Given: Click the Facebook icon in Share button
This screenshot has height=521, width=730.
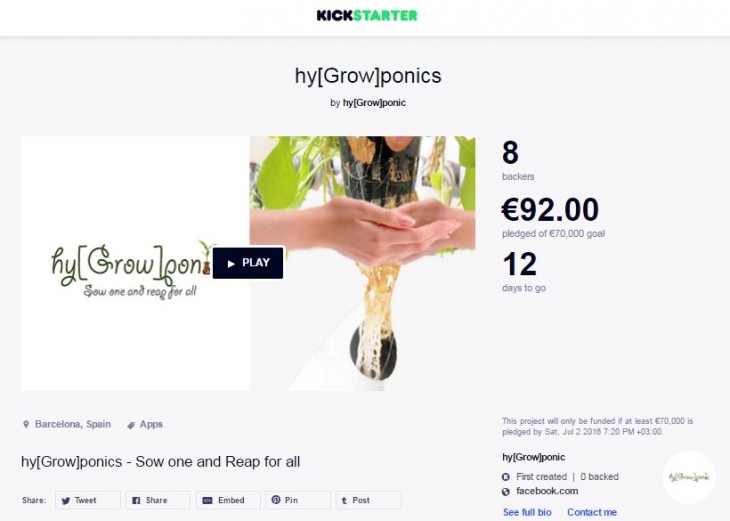Looking at the screenshot, I should [x=136, y=501].
